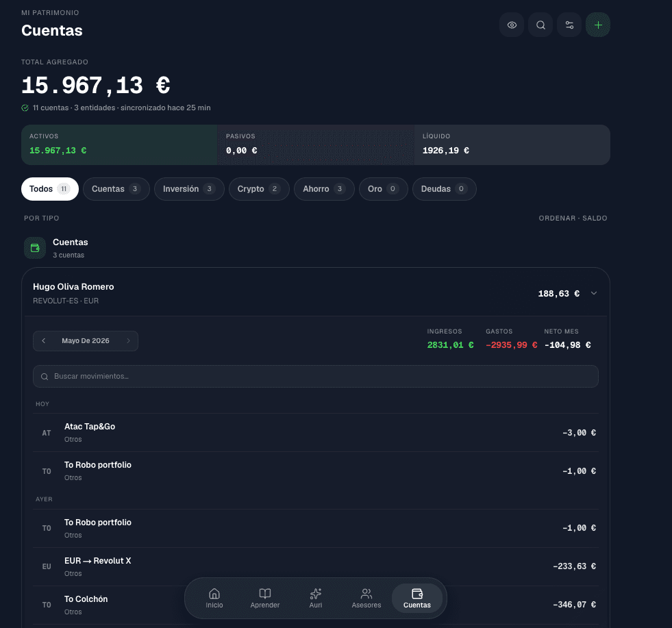Show the Ahorro filter tab
The height and width of the screenshot is (628, 672).
click(x=324, y=189)
